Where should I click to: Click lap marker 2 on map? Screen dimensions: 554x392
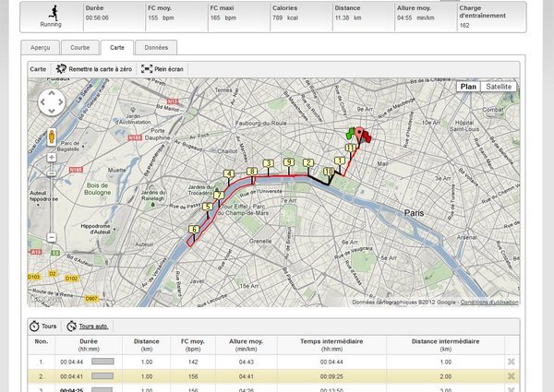[308, 162]
